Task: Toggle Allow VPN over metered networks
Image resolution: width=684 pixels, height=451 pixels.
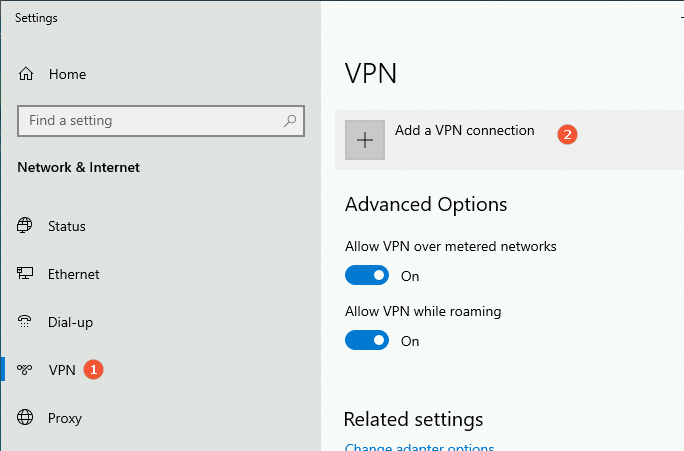Action: click(x=366, y=275)
